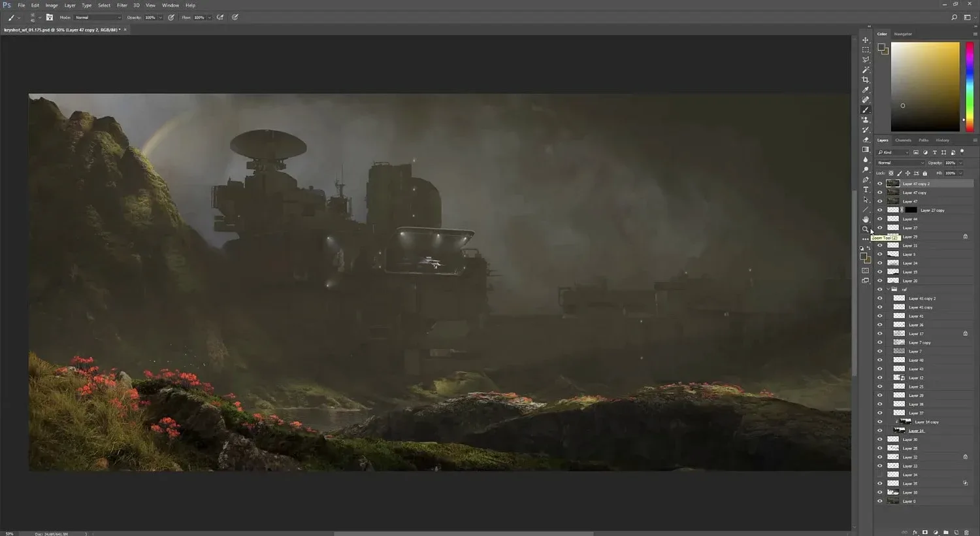980x536 pixels.
Task: Select the Brush tool in the toolbox
Action: click(x=866, y=110)
